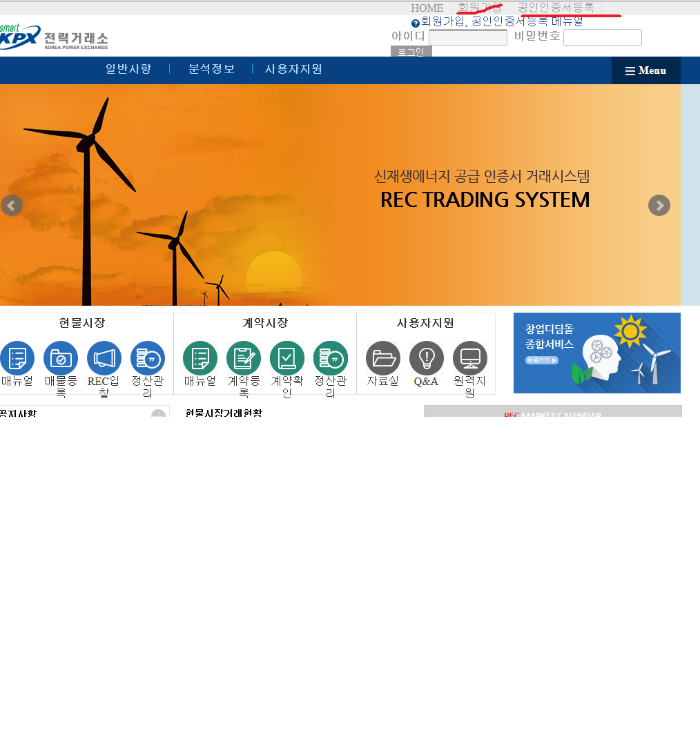The height and width of the screenshot is (735, 700).
Task: Click the Q&A lightbulb icon
Action: 427,358
